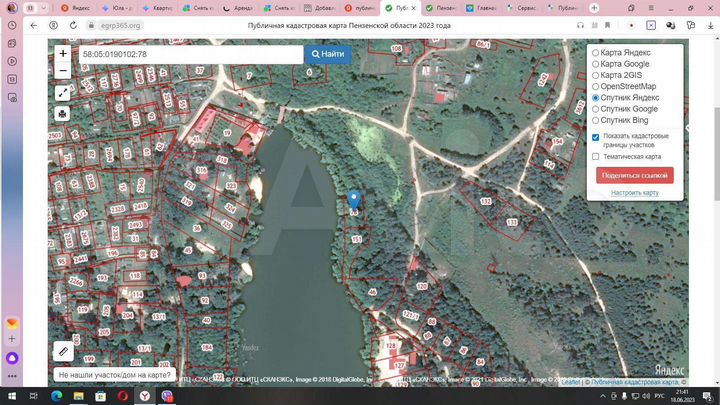Select the Карта Яндекс map layer
This screenshot has width=720, height=405.
coord(596,53)
